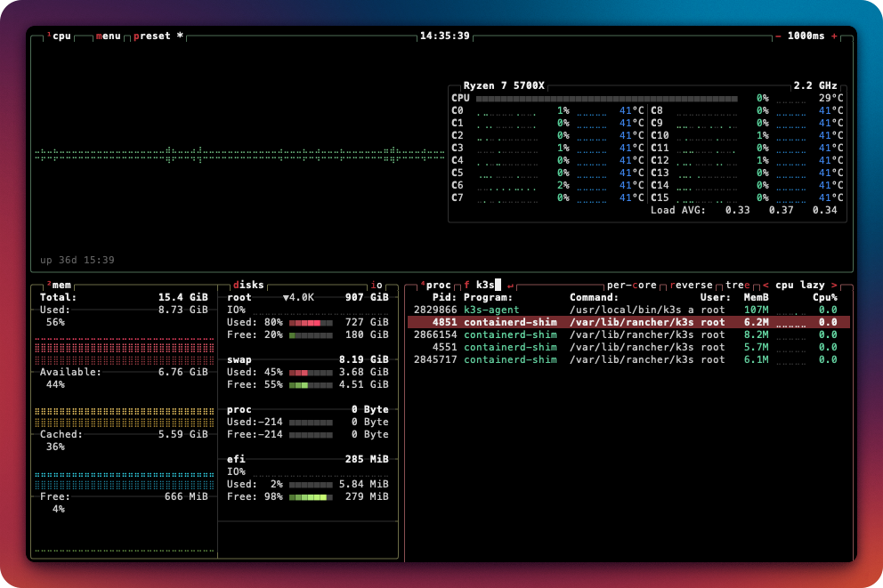Click the Ryzen 7 5700X CPU name
883x588 pixels.
[x=504, y=86]
